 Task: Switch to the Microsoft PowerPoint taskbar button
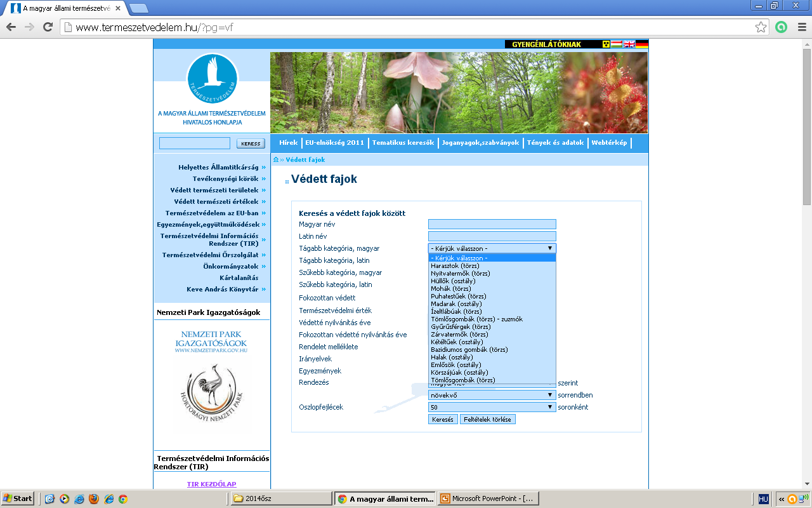pos(490,499)
